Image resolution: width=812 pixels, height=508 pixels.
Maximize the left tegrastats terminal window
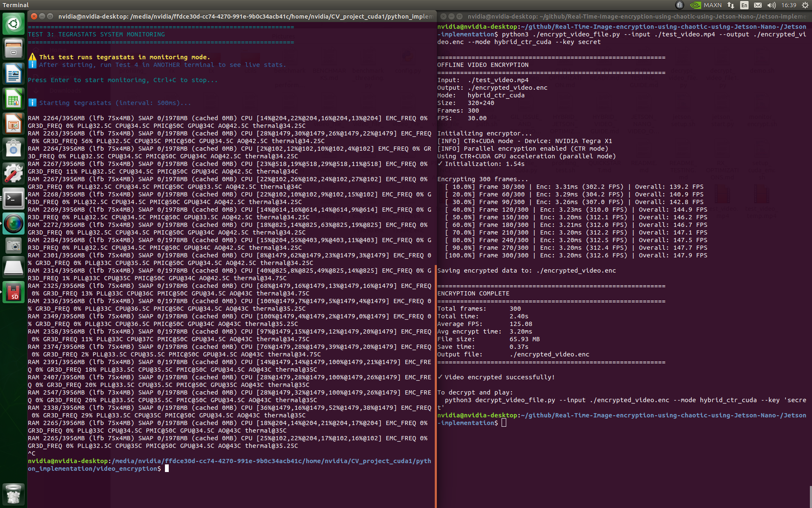point(50,16)
